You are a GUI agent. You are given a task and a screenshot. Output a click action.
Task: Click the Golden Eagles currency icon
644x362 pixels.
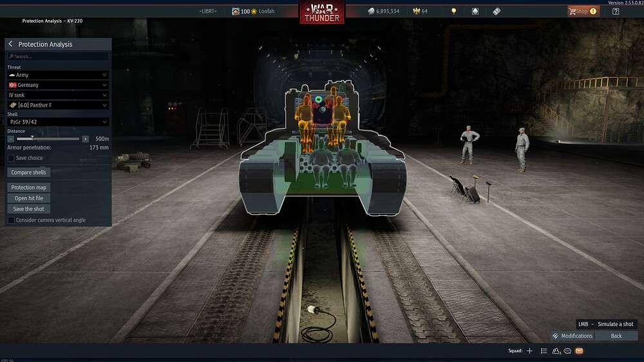[x=415, y=11]
